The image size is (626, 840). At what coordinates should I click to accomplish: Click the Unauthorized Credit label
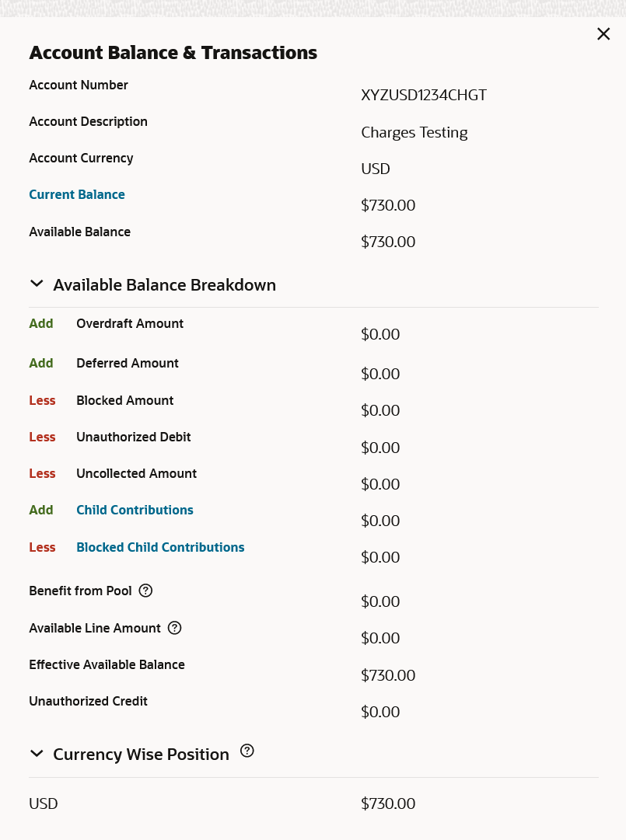click(88, 702)
